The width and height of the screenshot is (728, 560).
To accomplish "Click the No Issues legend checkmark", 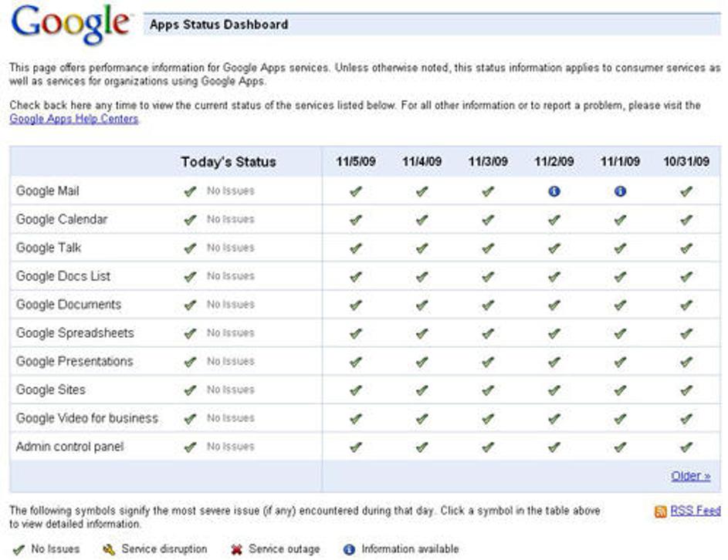I will click(x=17, y=548).
